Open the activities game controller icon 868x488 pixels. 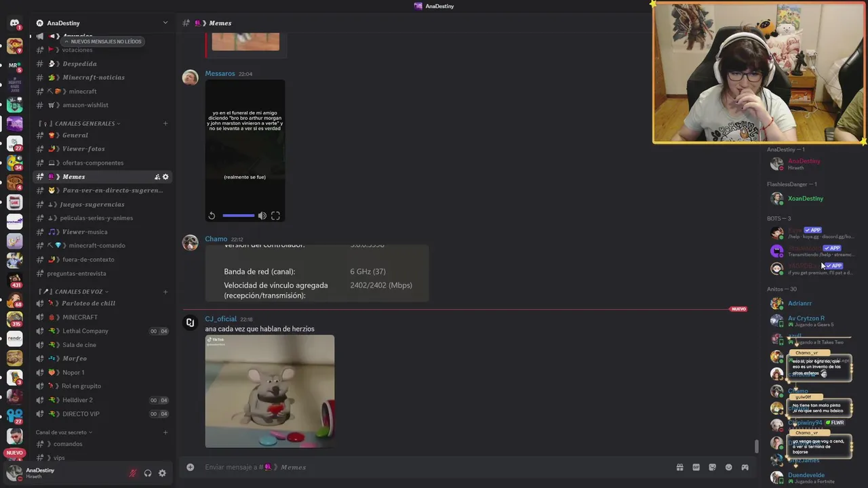pyautogui.click(x=745, y=467)
